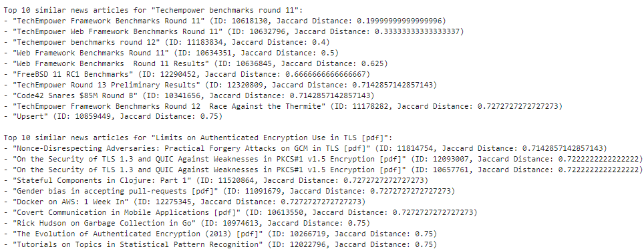
Task: Click the "TechEmpower Round 13 Preliminary Results" line
Action: [x=220, y=85]
